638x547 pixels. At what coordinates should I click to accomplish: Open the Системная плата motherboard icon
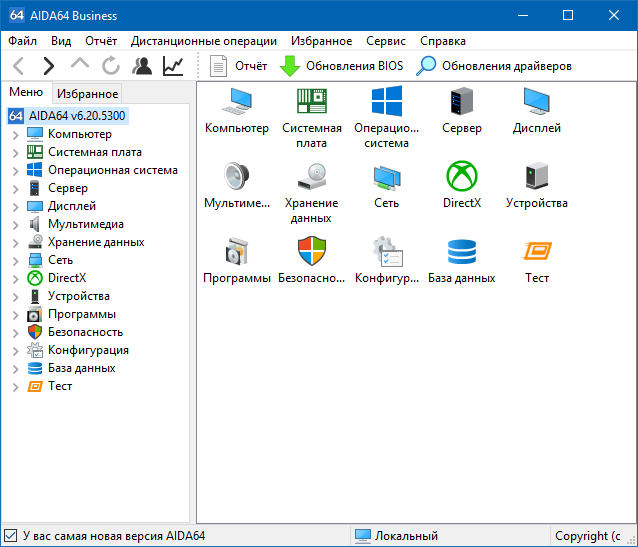point(312,104)
